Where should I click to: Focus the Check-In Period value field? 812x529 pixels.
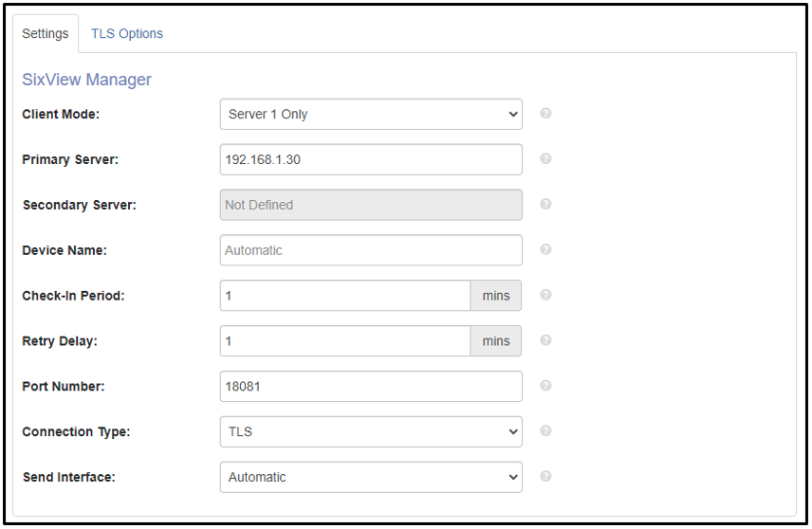click(345, 296)
